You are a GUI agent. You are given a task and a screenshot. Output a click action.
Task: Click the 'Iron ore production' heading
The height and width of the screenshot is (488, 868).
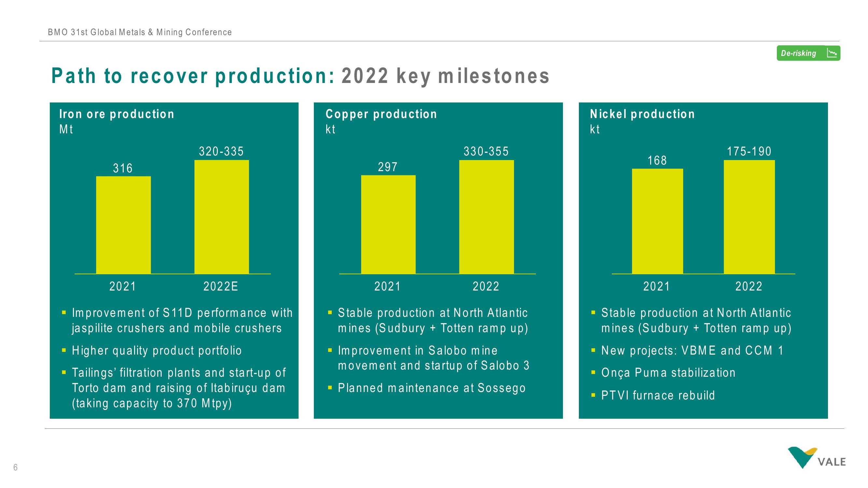[117, 114]
